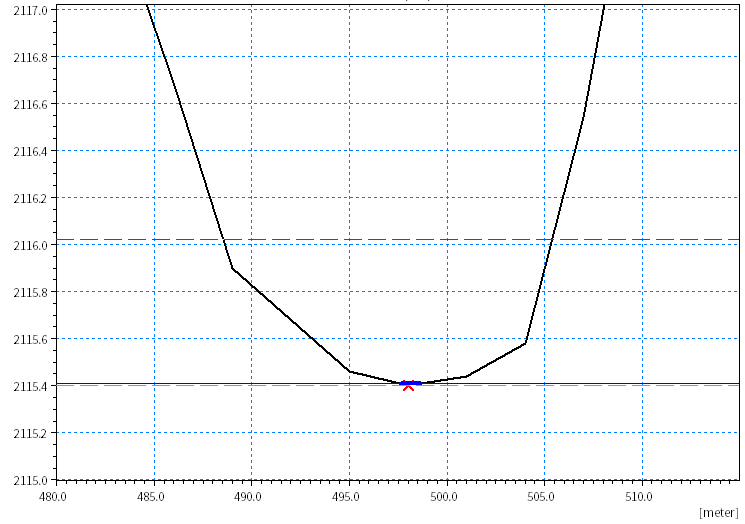745x524 pixels.
Task: Click the 510.0 x-axis label
Action: pyautogui.click(x=639, y=497)
